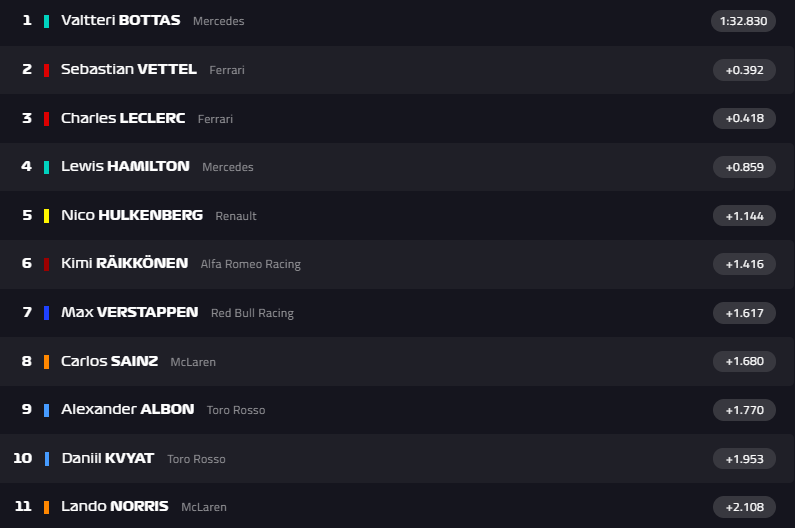Click Valtteri Bottas driver name
795x528 pixels.
pyautogui.click(x=120, y=20)
